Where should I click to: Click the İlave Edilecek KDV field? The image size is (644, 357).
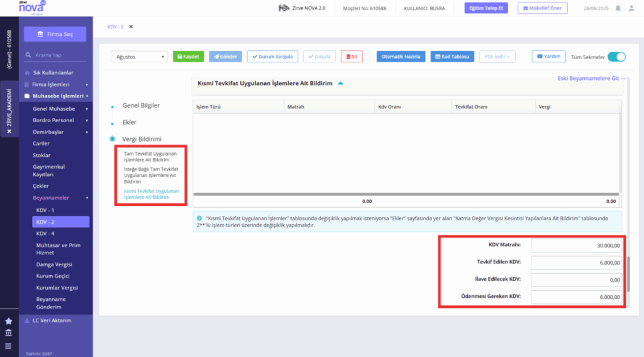(x=576, y=280)
